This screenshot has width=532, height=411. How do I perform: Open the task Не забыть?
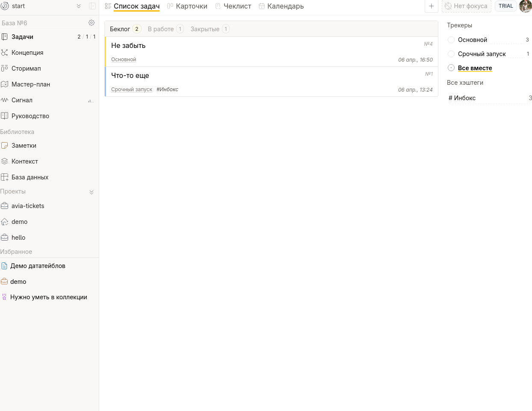coord(128,45)
